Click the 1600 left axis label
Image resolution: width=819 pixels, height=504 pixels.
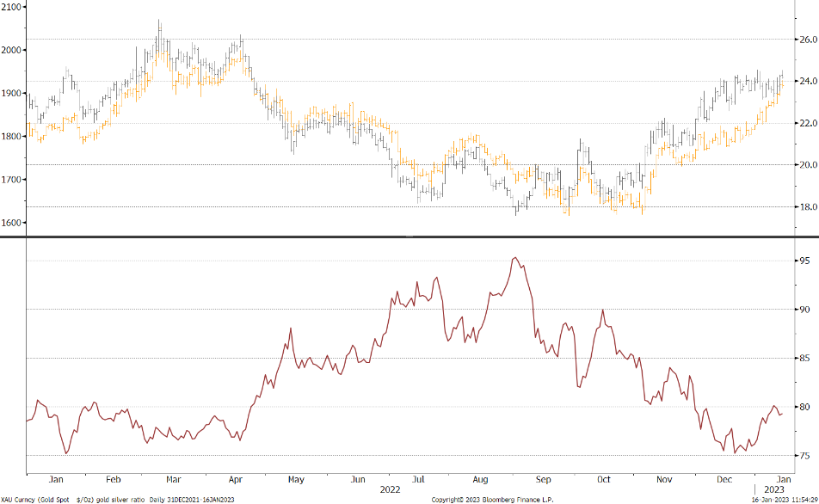(11, 223)
